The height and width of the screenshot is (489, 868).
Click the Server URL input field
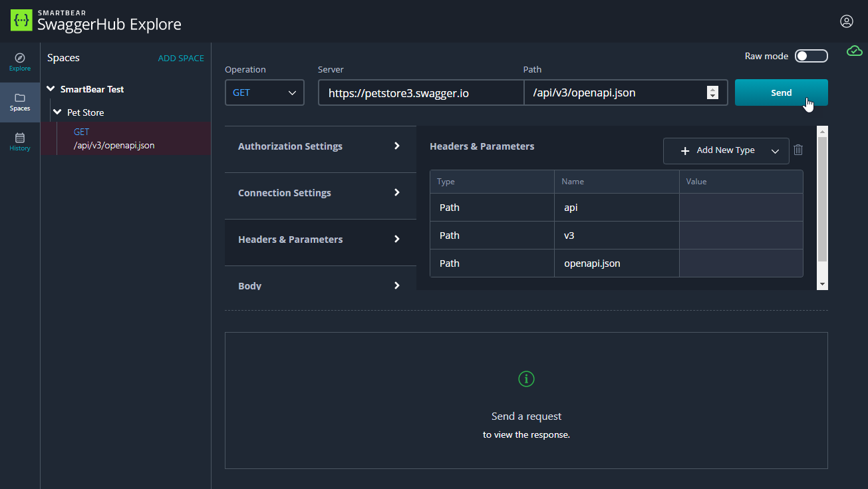pyautogui.click(x=421, y=92)
